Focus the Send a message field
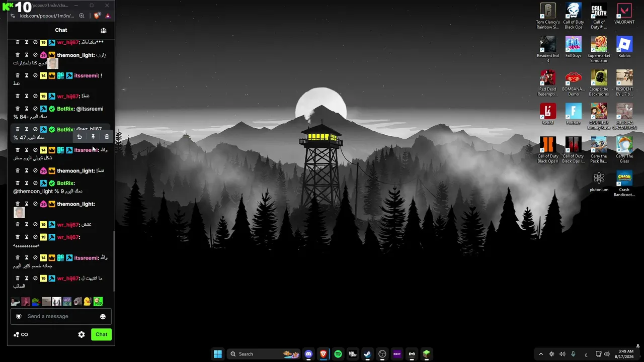The width and height of the screenshot is (644, 362). click(61, 316)
